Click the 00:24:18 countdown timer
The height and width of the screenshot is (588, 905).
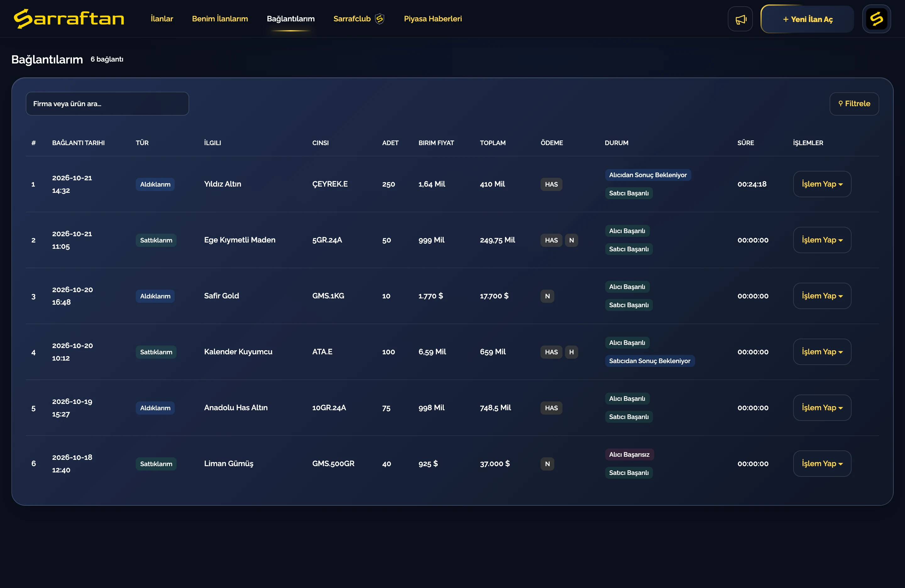[752, 184]
